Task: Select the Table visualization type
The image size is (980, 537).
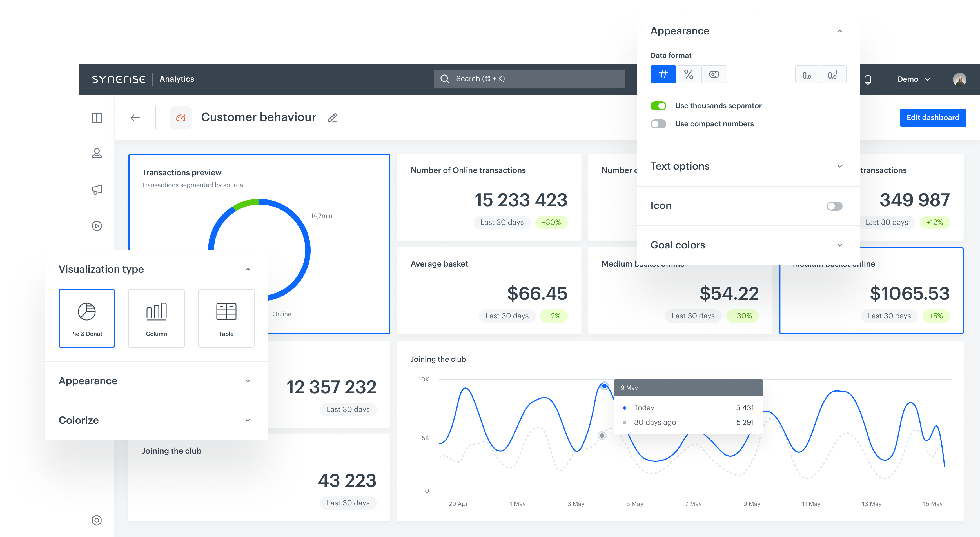Action: point(226,318)
